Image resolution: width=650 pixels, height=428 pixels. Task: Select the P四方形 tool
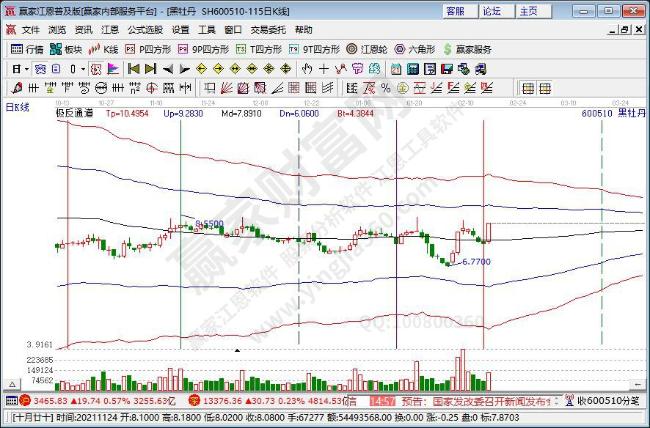[x=148, y=49]
